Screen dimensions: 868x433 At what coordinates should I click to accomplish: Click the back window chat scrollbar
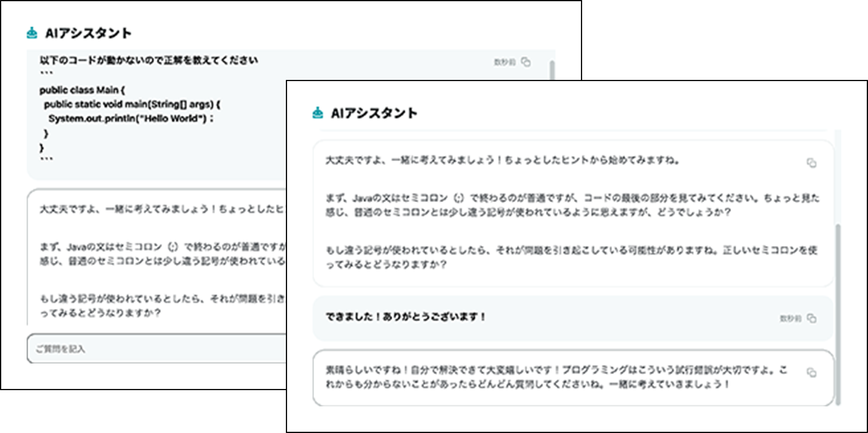[x=552, y=69]
